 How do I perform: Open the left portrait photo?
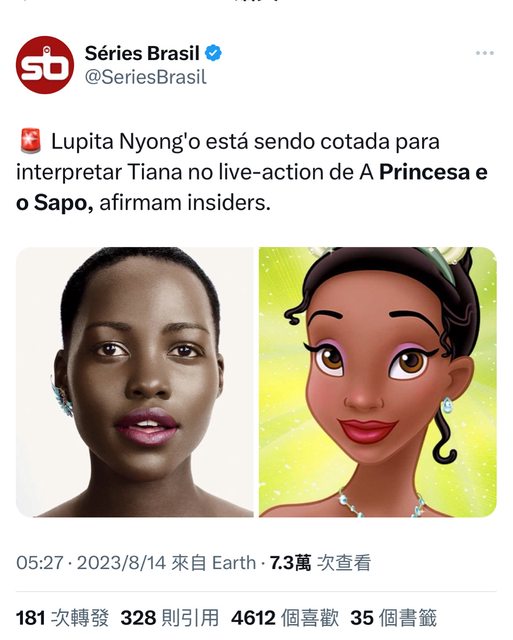pyautogui.click(x=135, y=382)
